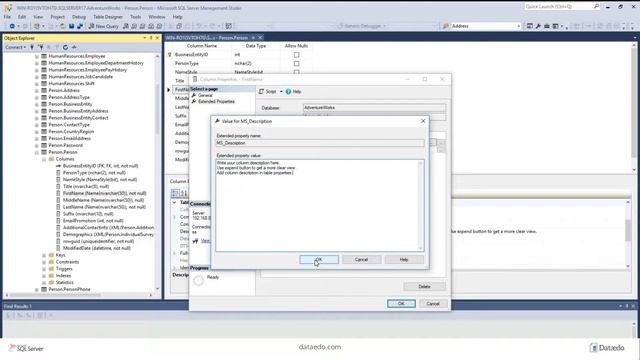Click the Extended property name field
This screenshot has width=640, height=360.
point(320,143)
